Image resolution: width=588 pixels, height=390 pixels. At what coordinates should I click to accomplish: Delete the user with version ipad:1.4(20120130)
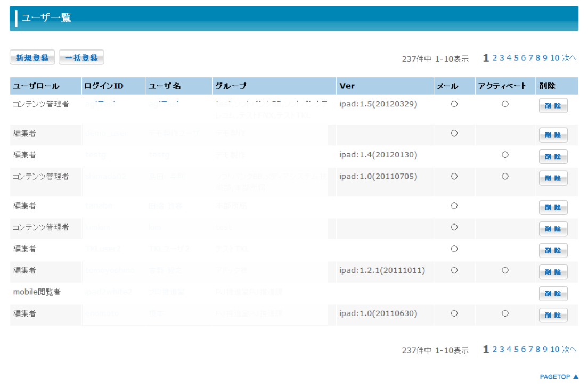[553, 156]
